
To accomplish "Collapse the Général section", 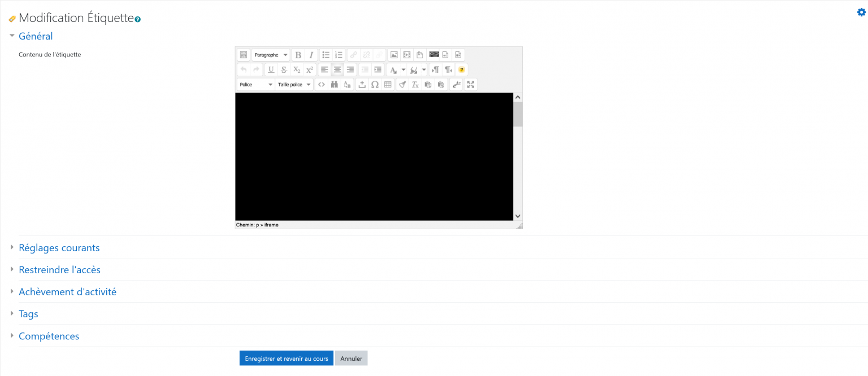I will click(36, 36).
